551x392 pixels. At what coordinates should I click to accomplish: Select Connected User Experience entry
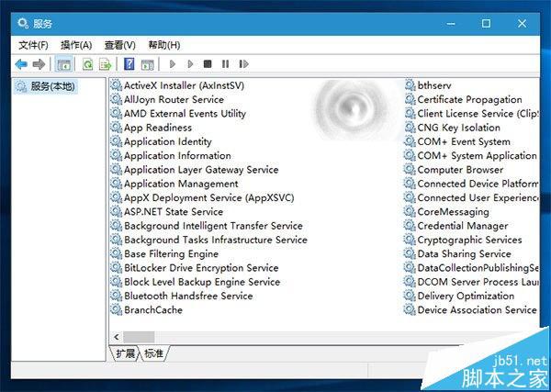[478, 197]
